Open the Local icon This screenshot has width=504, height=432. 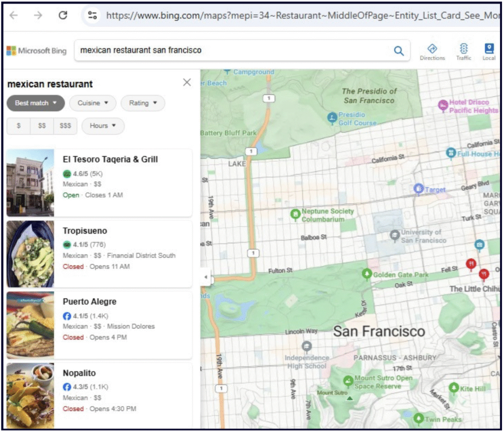coord(489,49)
